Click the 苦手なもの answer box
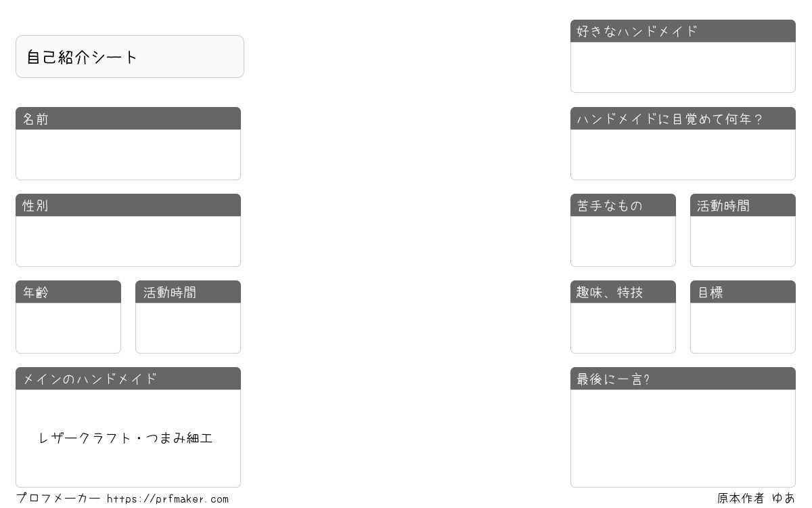Image resolution: width=812 pixels, height=508 pixels. (623, 241)
